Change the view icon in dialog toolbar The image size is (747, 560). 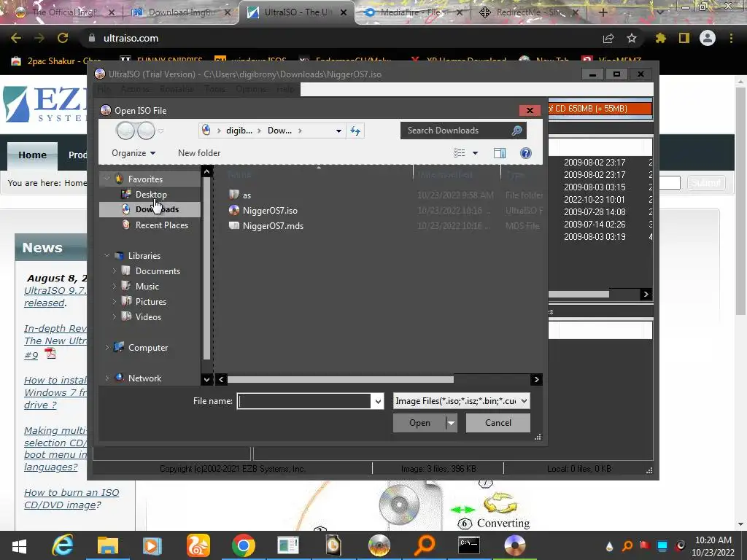tap(460, 153)
